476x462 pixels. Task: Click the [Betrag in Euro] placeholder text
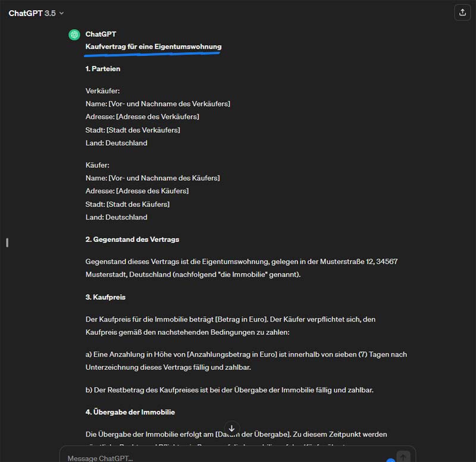241,319
